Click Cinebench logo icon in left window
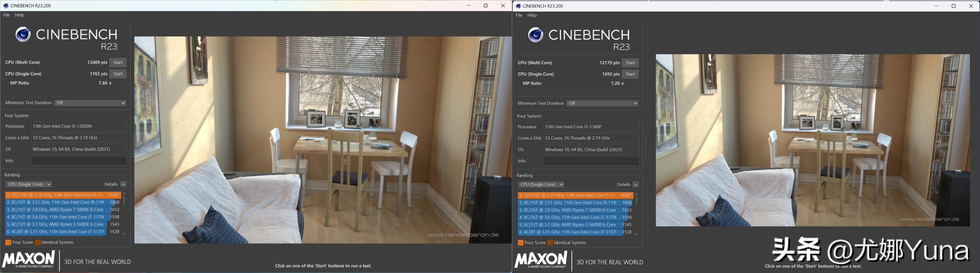Image resolution: width=980 pixels, height=273 pixels. [x=23, y=35]
